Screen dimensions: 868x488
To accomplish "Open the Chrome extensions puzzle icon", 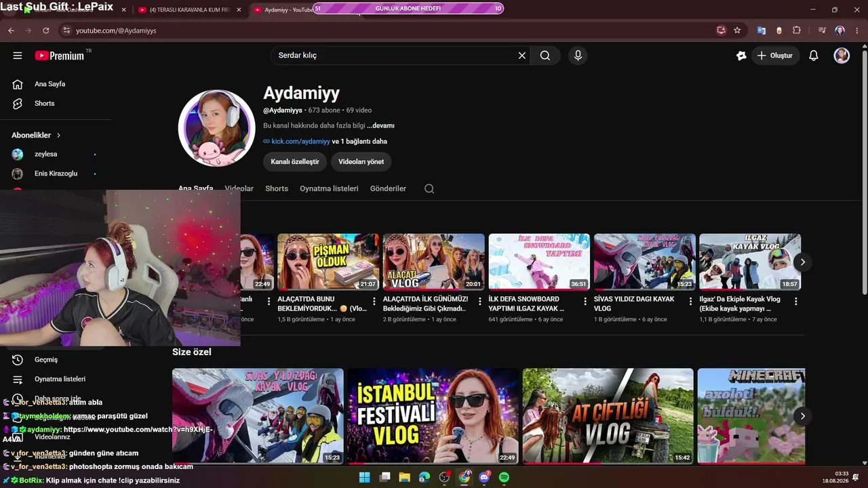I will [x=797, y=30].
